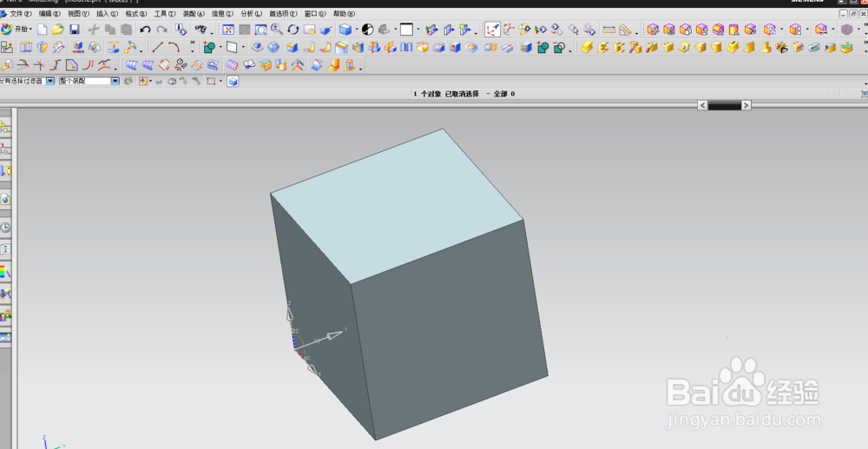Image resolution: width=868 pixels, height=449 pixels.
Task: Click the right arrow of the status scroller
Action: point(746,105)
